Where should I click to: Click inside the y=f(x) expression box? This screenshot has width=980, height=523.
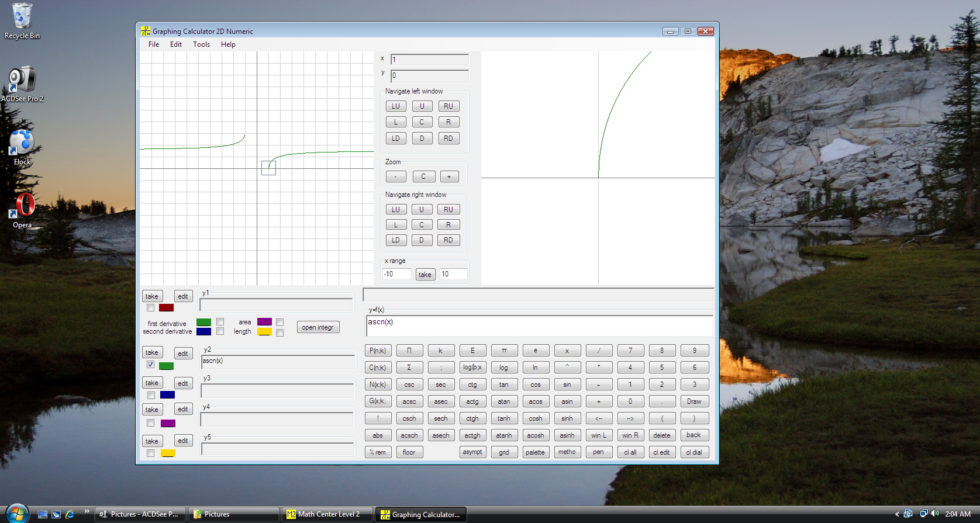pyautogui.click(x=539, y=326)
